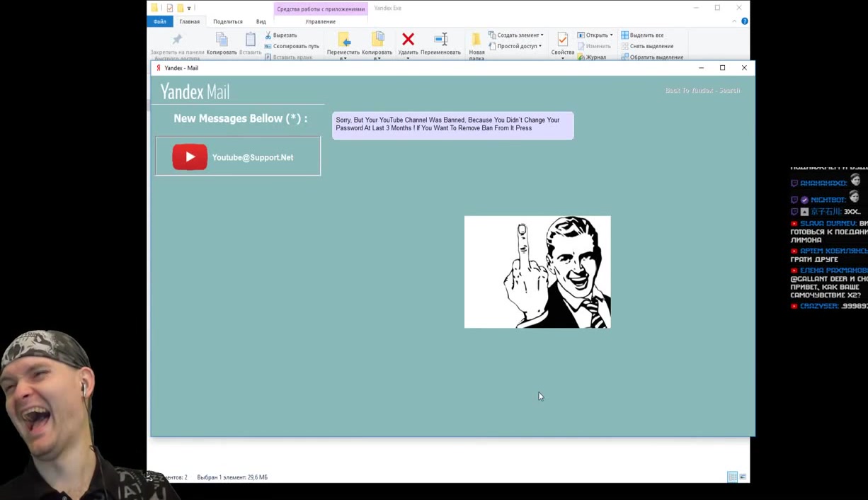Expand the Простой доступ dropdown
The width and height of the screenshot is (868, 500).
[x=540, y=46]
